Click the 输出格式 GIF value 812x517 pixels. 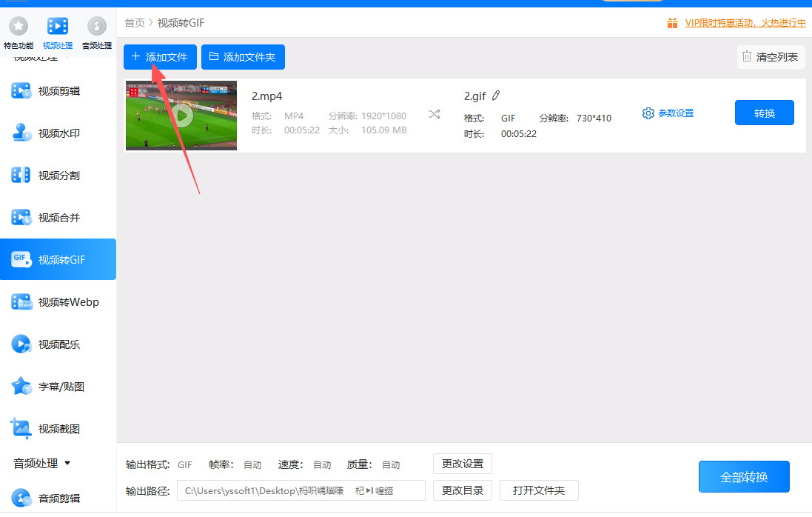tap(185, 465)
